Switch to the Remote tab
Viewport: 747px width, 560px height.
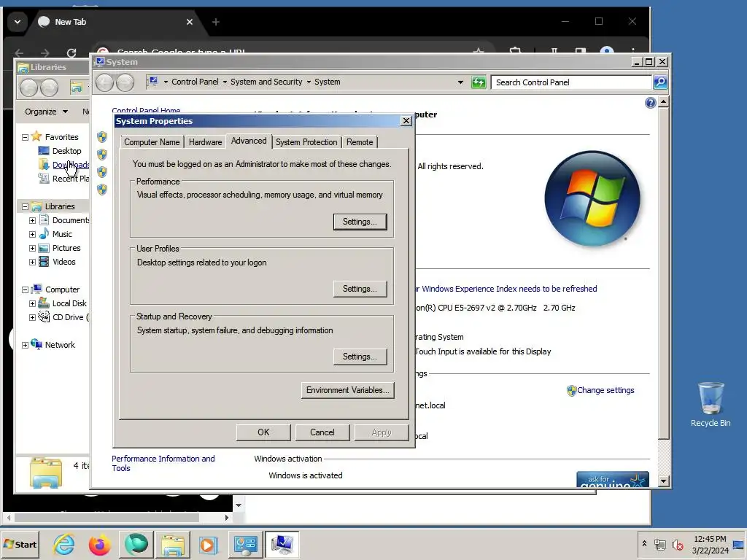click(x=360, y=142)
